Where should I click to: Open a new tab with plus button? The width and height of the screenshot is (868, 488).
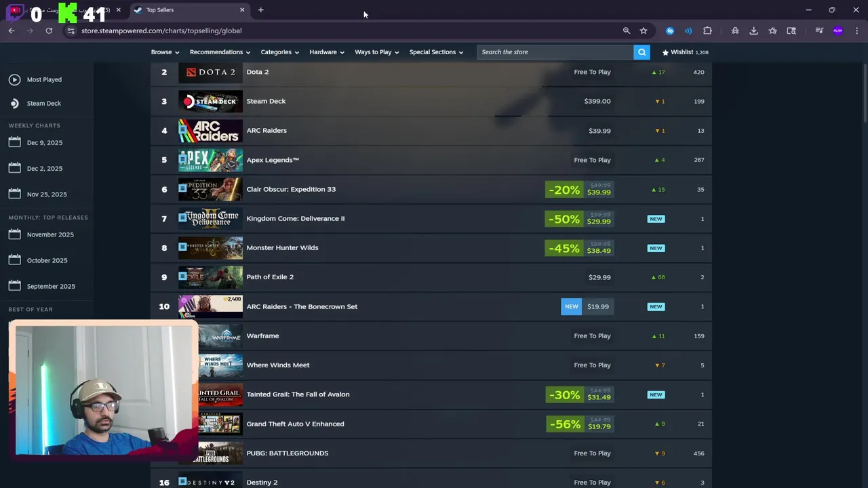click(260, 10)
